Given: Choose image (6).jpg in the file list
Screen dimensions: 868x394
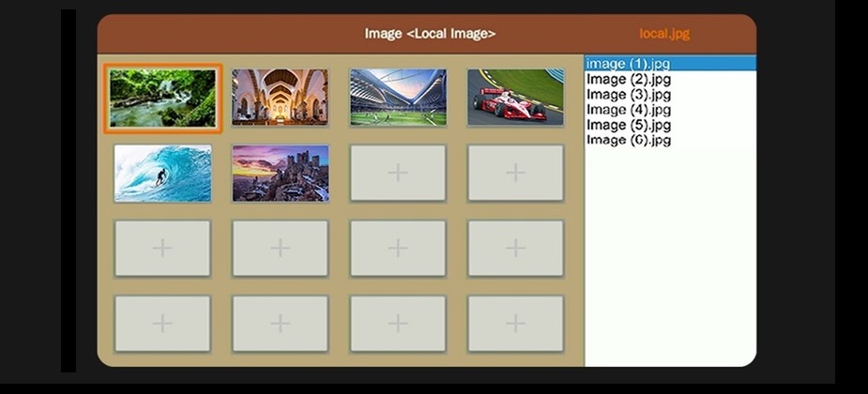Looking at the screenshot, I should point(629,140).
